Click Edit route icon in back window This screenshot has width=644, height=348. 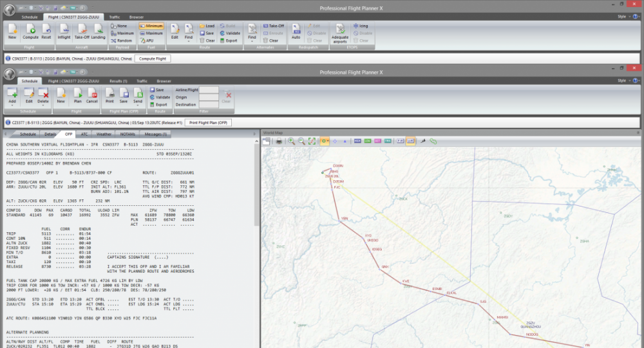tap(175, 32)
